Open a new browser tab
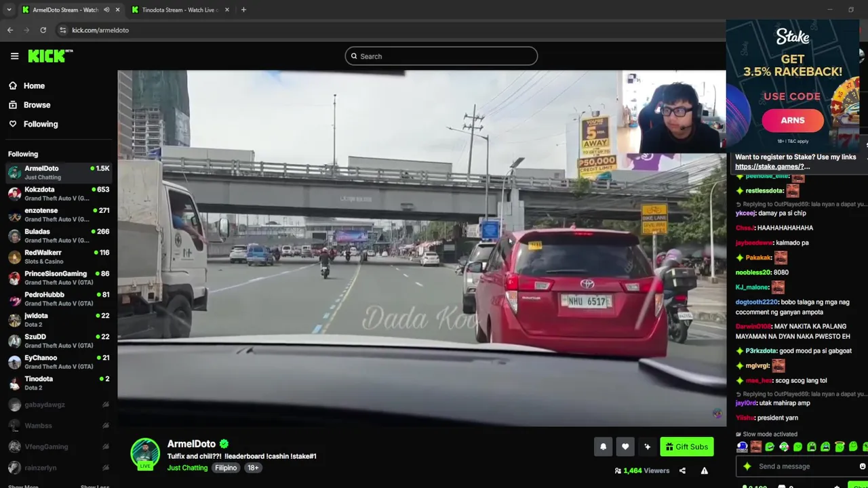This screenshot has width=868, height=488. [243, 9]
